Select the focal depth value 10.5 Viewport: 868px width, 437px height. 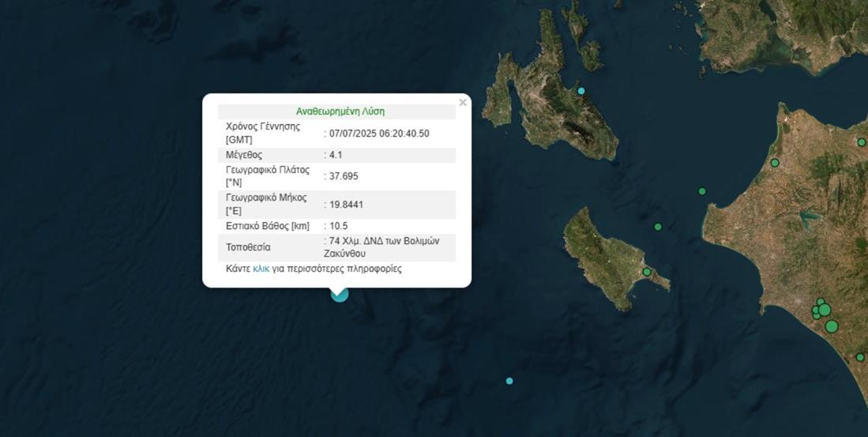point(338,226)
